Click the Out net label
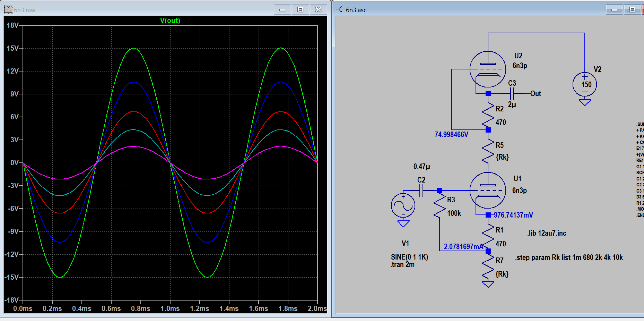Viewport: 644px width, 321px height. 536,94
